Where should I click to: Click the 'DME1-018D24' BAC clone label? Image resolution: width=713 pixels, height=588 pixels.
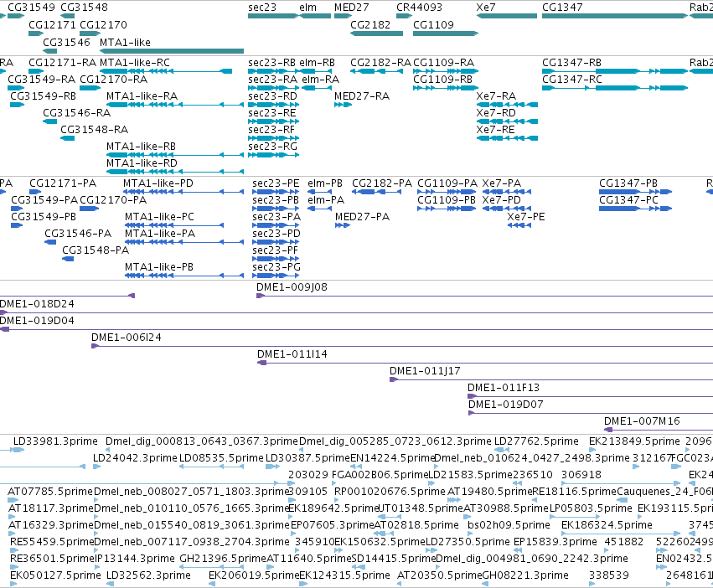[x=38, y=304]
